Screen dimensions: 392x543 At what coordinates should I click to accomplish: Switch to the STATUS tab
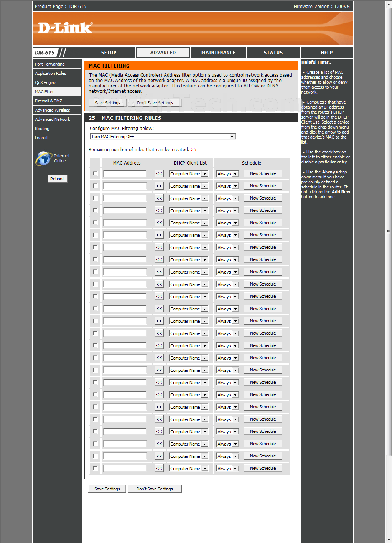(x=273, y=53)
